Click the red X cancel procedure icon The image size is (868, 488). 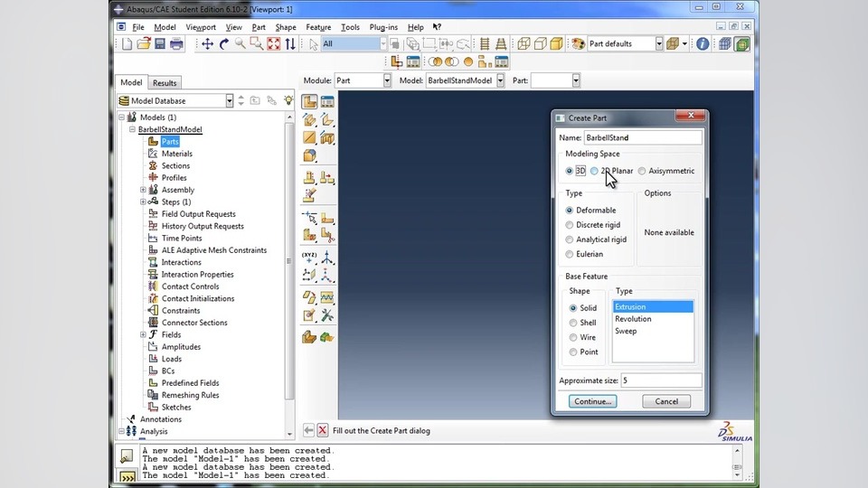point(322,431)
